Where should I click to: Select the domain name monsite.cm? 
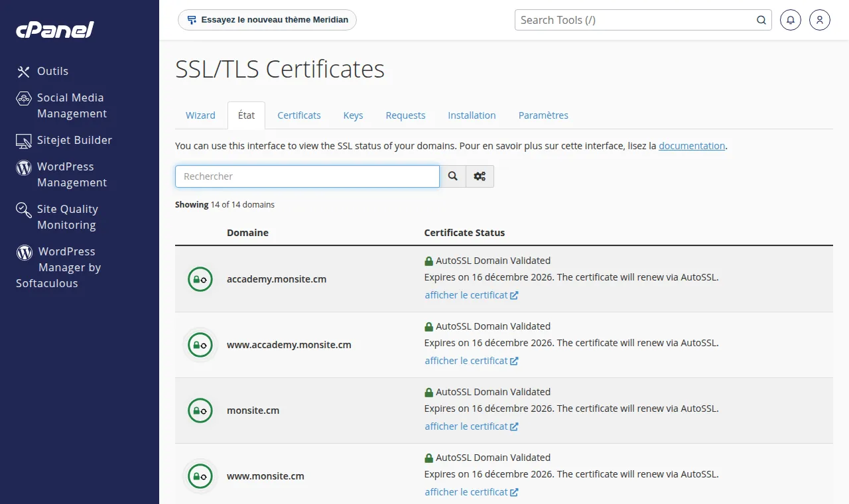point(253,410)
